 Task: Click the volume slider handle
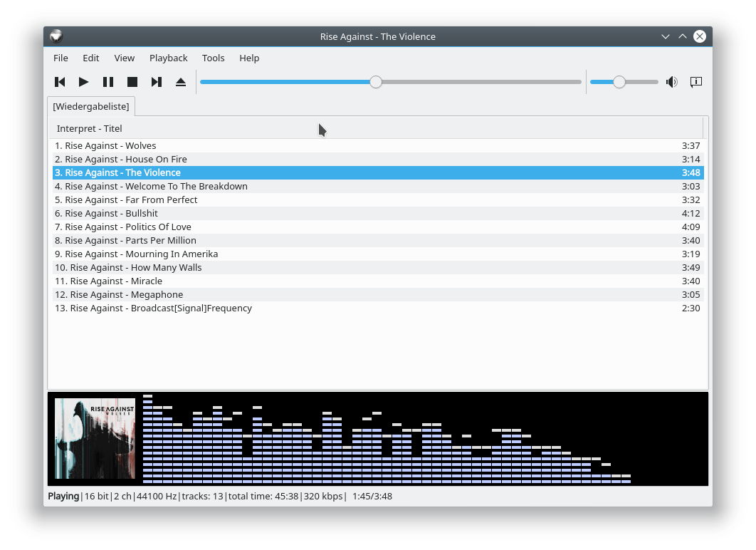619,82
